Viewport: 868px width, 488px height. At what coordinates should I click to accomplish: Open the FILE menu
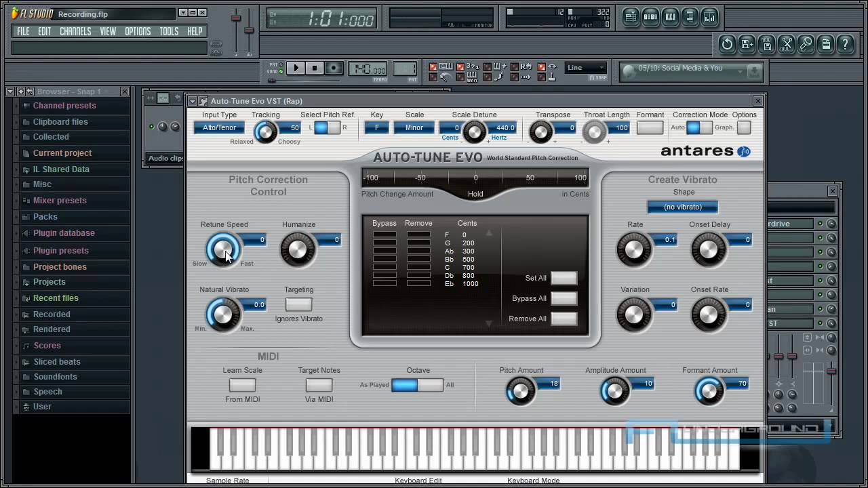[23, 31]
